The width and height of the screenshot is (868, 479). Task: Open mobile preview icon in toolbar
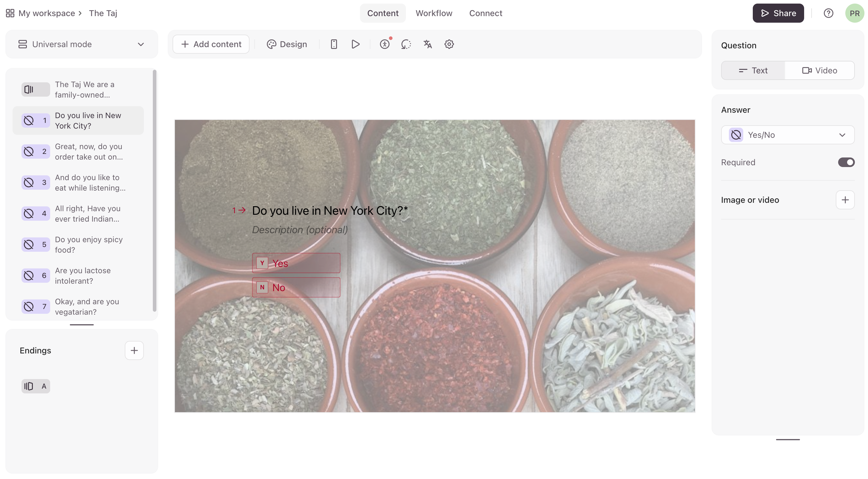click(334, 44)
